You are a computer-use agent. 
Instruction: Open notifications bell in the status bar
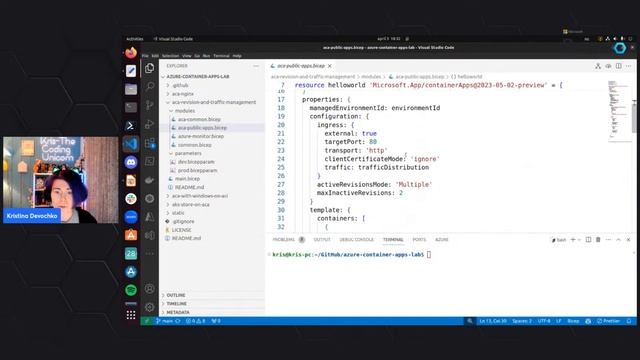629,321
